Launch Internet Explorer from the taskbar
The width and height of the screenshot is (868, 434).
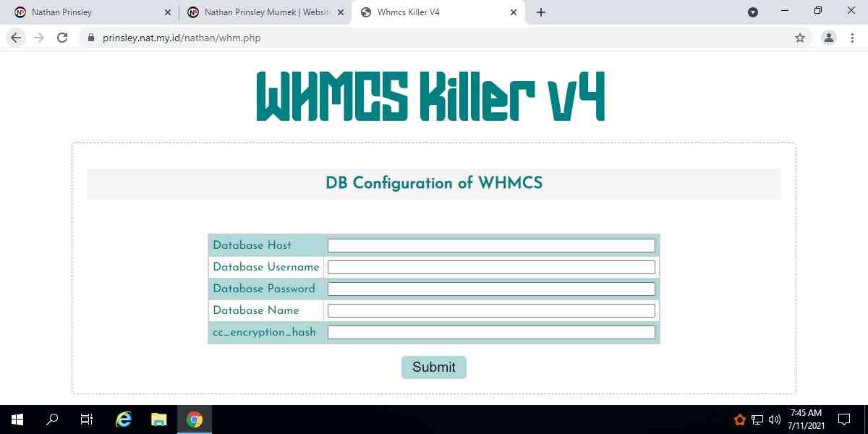point(124,420)
